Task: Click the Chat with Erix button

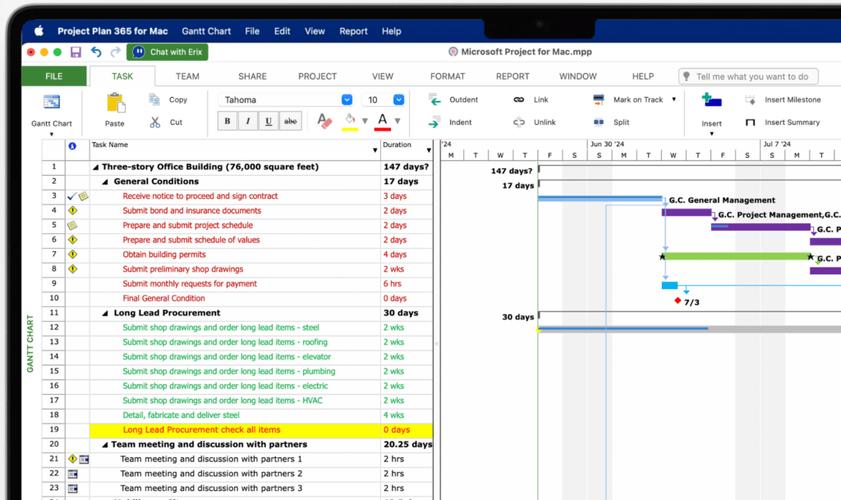Action: pyautogui.click(x=168, y=52)
